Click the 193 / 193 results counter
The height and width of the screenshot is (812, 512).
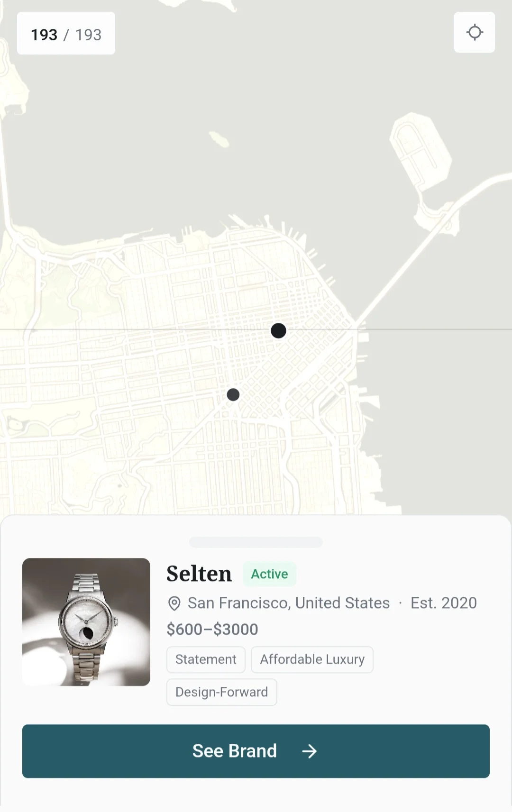(66, 34)
